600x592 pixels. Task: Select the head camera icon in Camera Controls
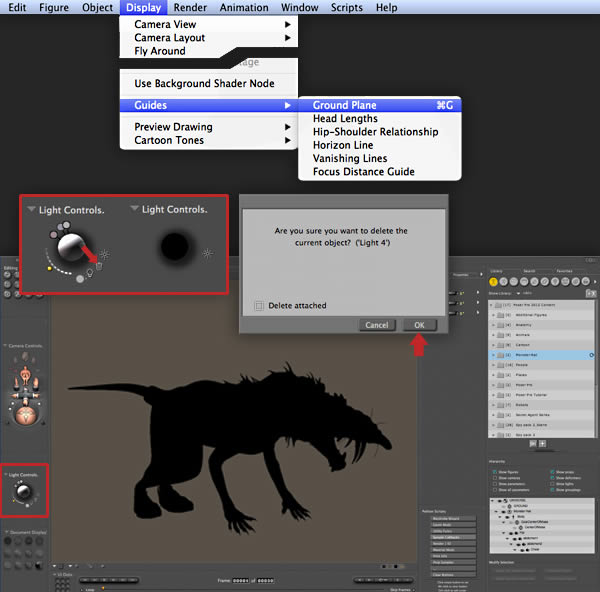click(x=25, y=357)
